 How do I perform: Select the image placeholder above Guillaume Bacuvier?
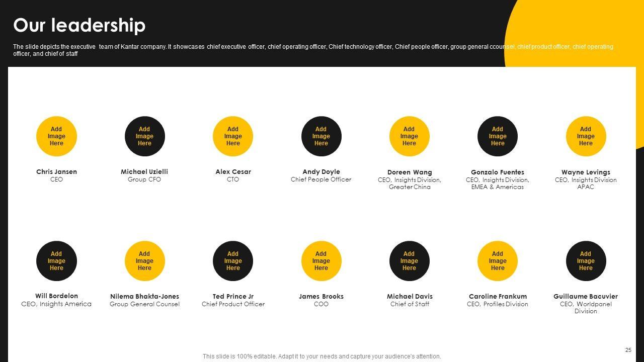point(586,261)
